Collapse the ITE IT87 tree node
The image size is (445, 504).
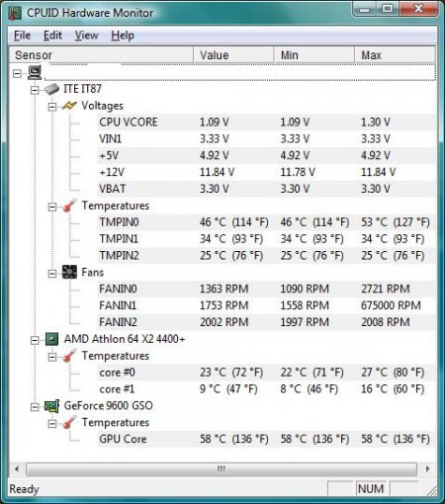35,90
